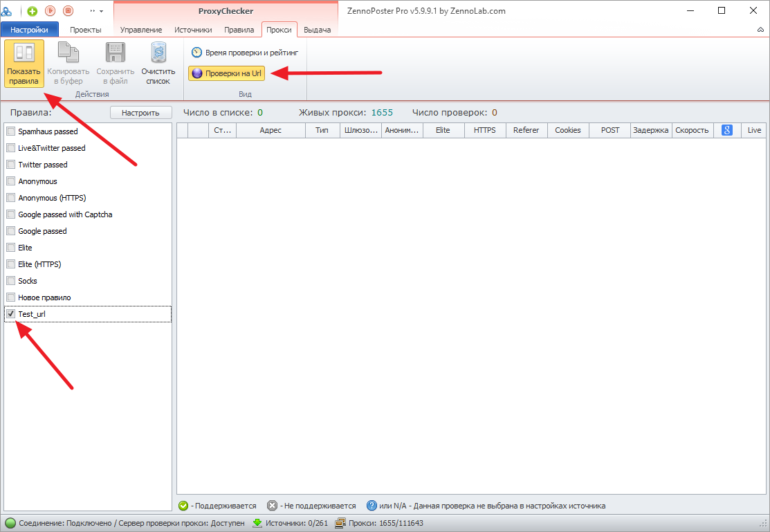Screen dimensions: 770x532
Task: Click Источники download icon in status bar
Action: point(257,523)
